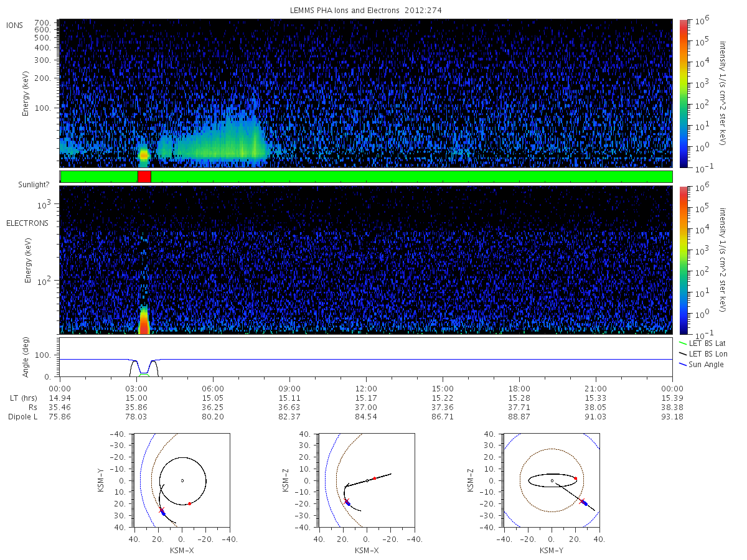Click the 12:00 time axis label
This screenshot has width=747, height=560.
click(365, 388)
